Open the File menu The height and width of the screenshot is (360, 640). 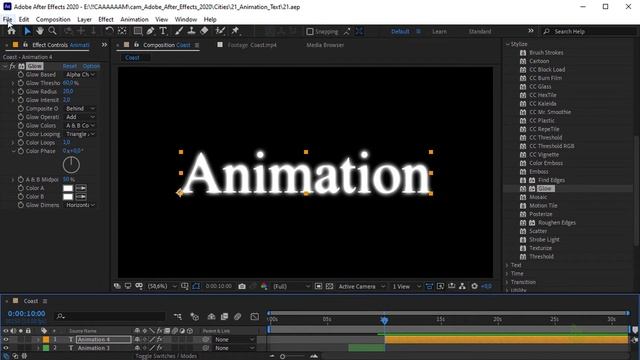click(x=7, y=19)
